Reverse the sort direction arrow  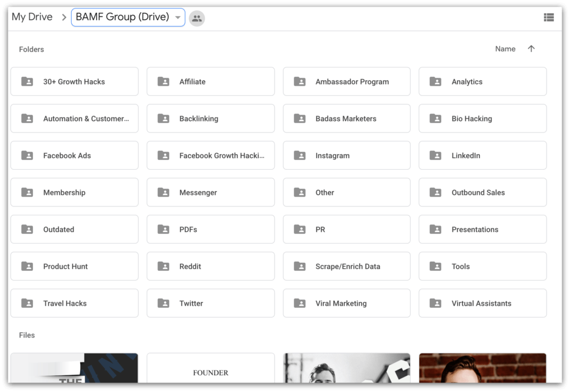(531, 49)
